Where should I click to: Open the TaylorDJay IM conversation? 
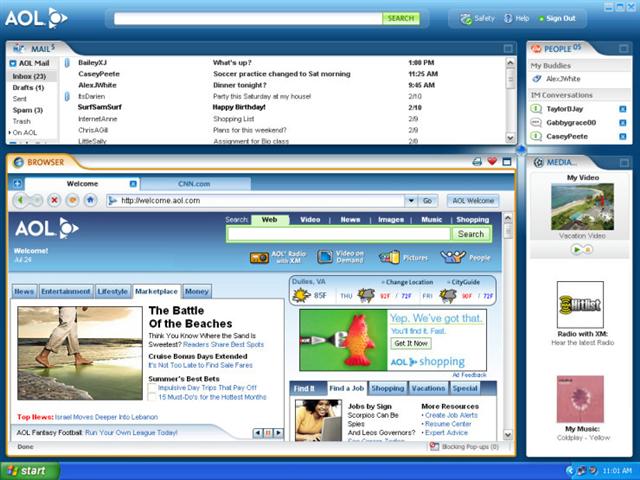pyautogui.click(x=564, y=109)
